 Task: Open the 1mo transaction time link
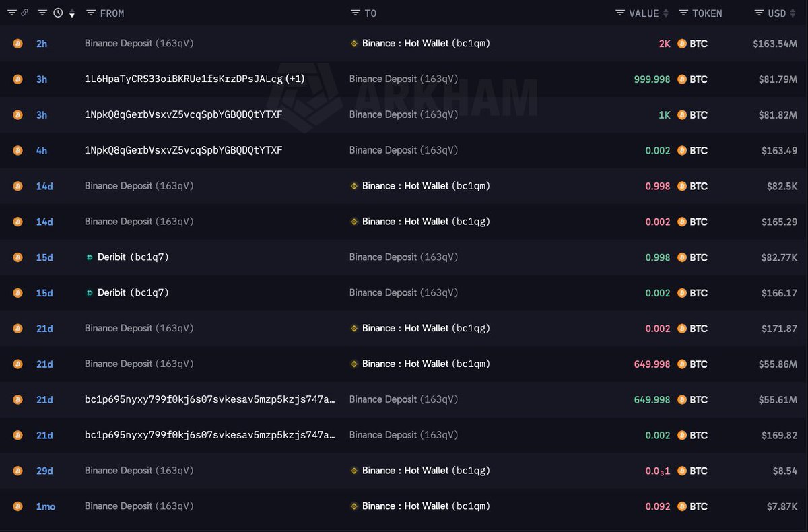[x=46, y=506]
